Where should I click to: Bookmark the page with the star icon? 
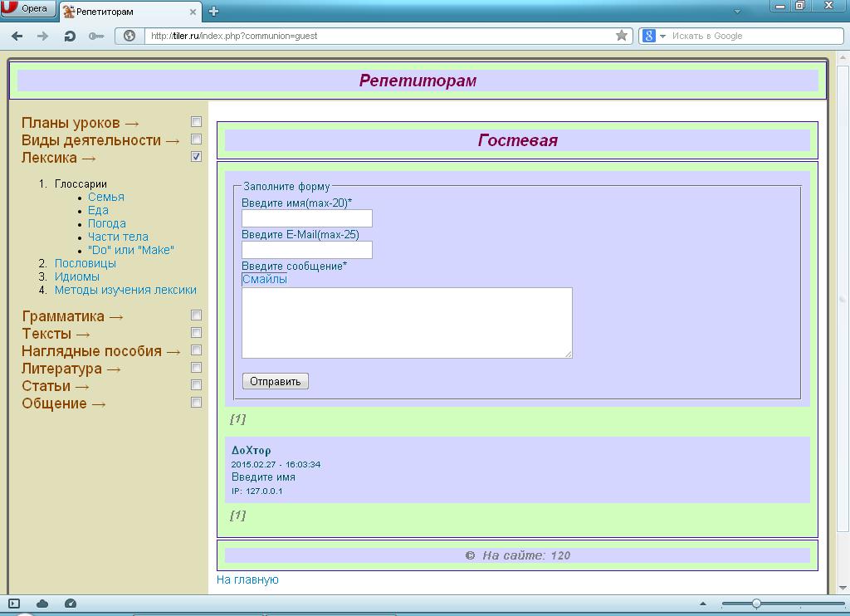622,36
